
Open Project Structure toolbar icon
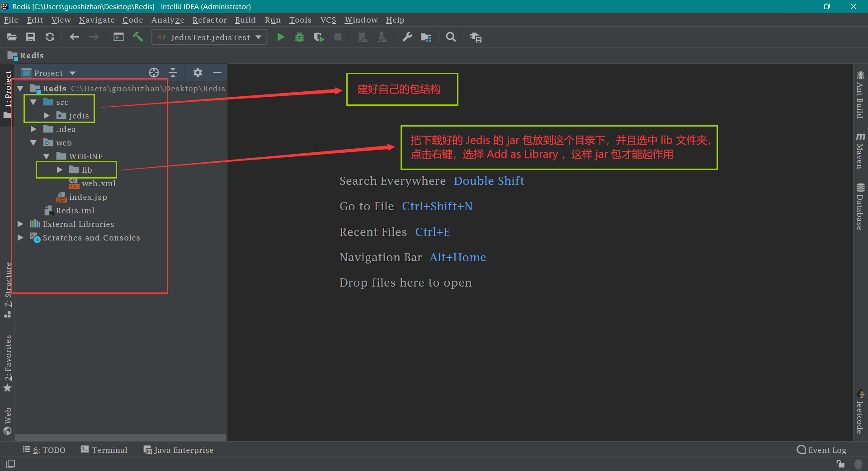[x=426, y=37]
